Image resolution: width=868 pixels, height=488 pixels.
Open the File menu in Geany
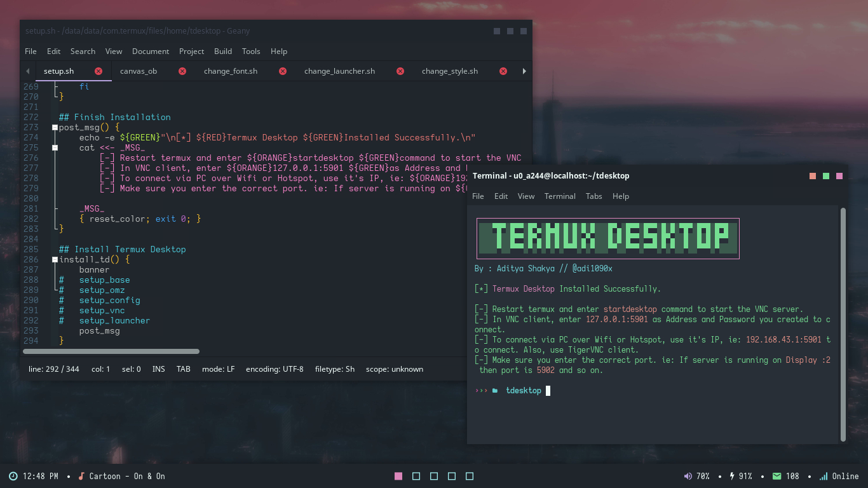tap(31, 51)
